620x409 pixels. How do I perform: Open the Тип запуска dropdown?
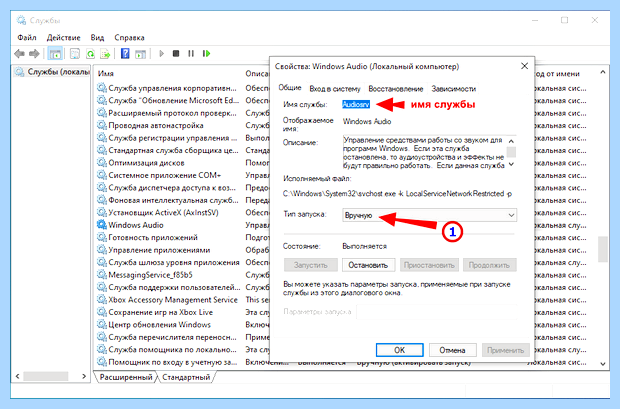(429, 215)
